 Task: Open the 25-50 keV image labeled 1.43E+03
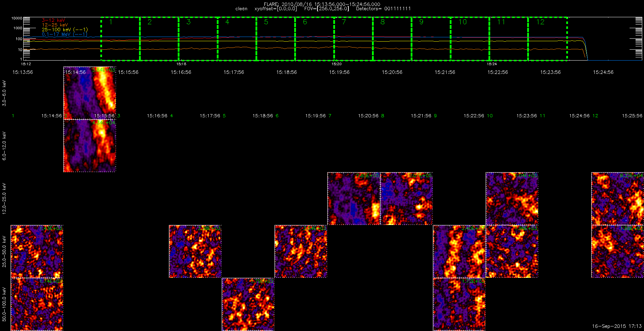37,251
